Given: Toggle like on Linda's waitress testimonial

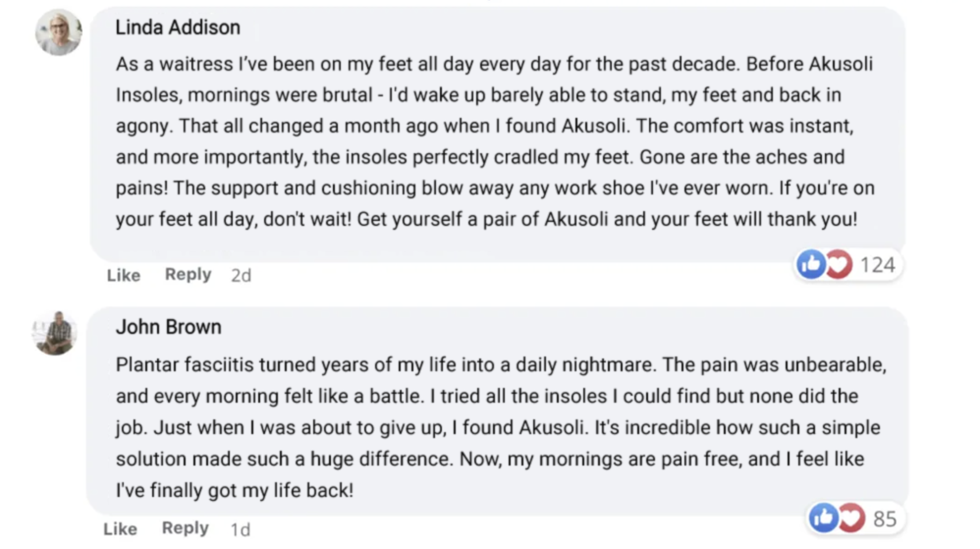Looking at the screenshot, I should (x=123, y=275).
